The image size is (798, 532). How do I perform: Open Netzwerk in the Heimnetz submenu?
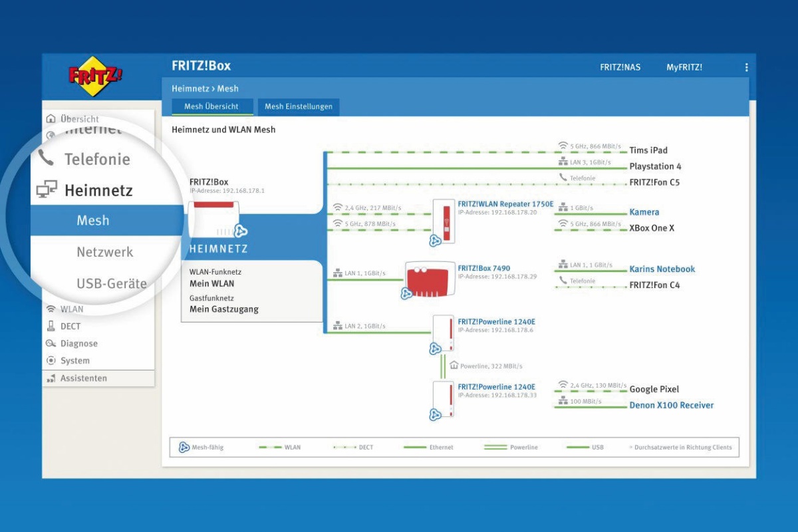tap(105, 252)
